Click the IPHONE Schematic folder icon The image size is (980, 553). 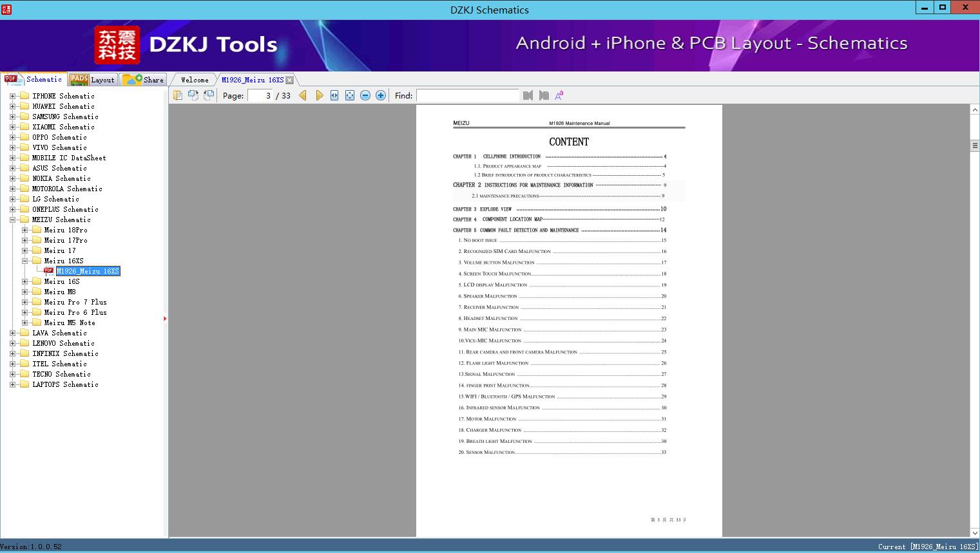[x=24, y=96]
